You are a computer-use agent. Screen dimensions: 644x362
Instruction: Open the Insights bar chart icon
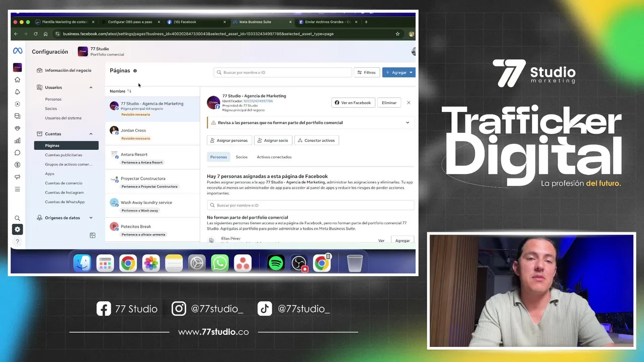(x=18, y=141)
